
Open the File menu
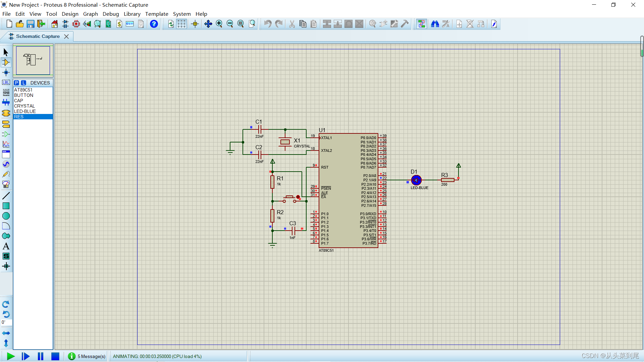click(x=6, y=14)
